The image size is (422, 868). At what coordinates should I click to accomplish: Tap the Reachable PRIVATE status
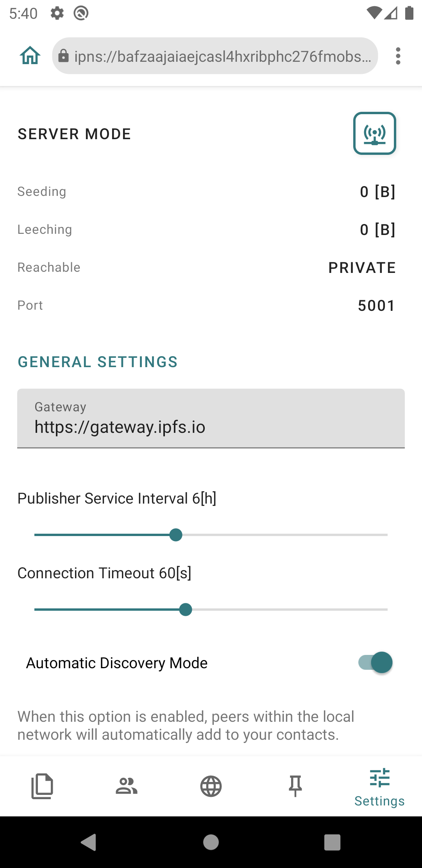[x=362, y=268]
